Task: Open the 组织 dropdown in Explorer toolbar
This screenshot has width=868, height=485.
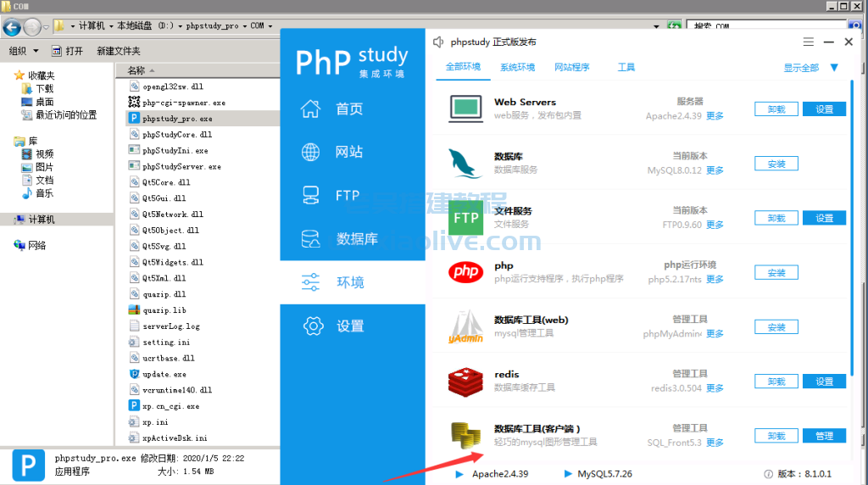Action: (x=24, y=51)
